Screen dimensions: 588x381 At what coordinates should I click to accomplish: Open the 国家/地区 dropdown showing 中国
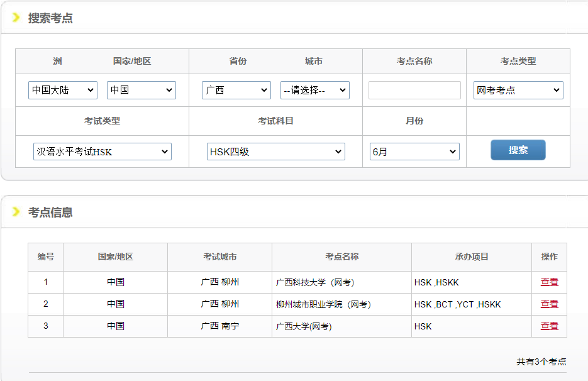pyautogui.click(x=141, y=90)
